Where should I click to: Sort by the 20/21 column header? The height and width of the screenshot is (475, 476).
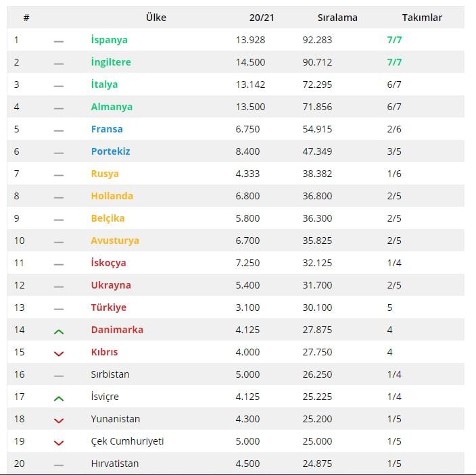point(262,18)
